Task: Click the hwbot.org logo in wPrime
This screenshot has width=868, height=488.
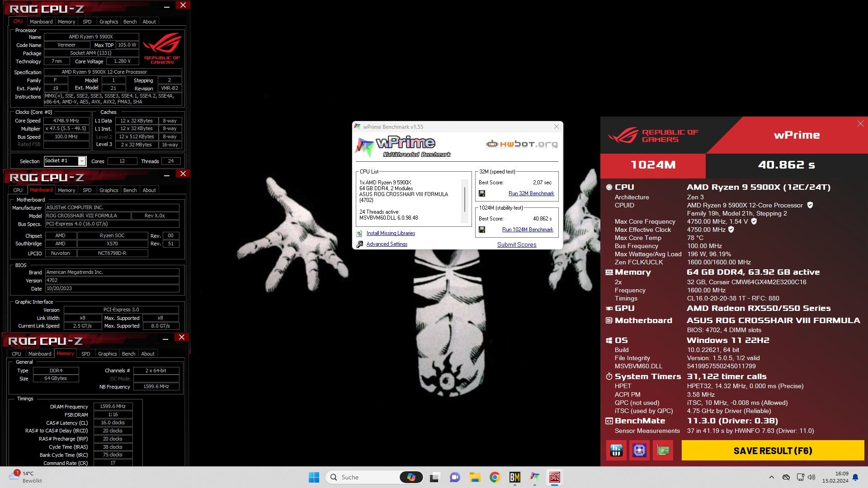Action: pyautogui.click(x=522, y=144)
